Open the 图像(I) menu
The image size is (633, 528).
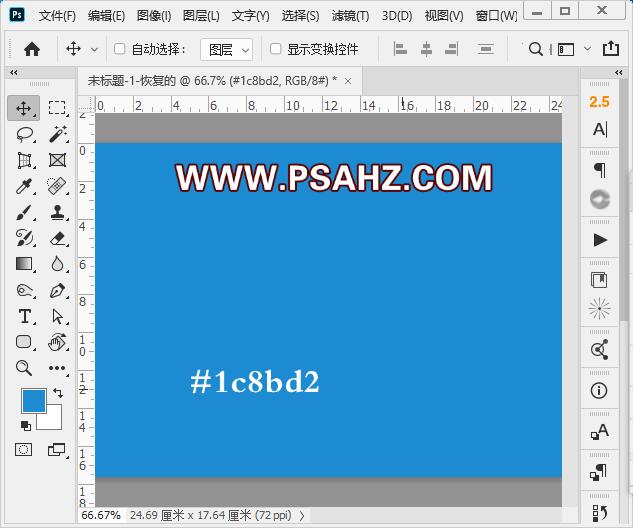pos(154,16)
